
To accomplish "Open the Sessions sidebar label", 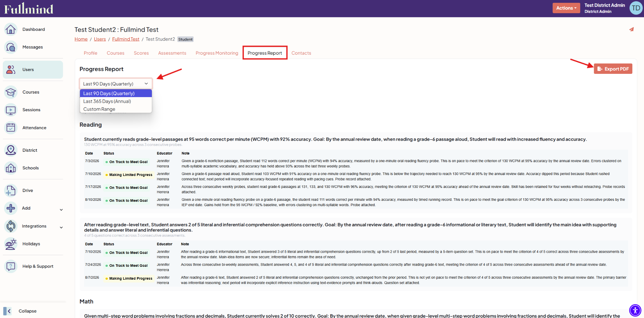I will 31,110.
